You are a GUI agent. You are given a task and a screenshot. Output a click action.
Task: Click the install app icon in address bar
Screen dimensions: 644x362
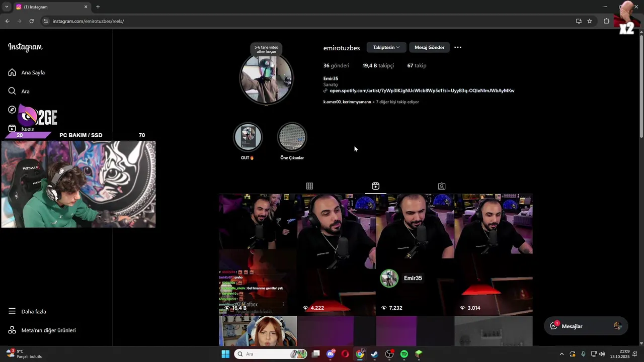pyautogui.click(x=579, y=21)
